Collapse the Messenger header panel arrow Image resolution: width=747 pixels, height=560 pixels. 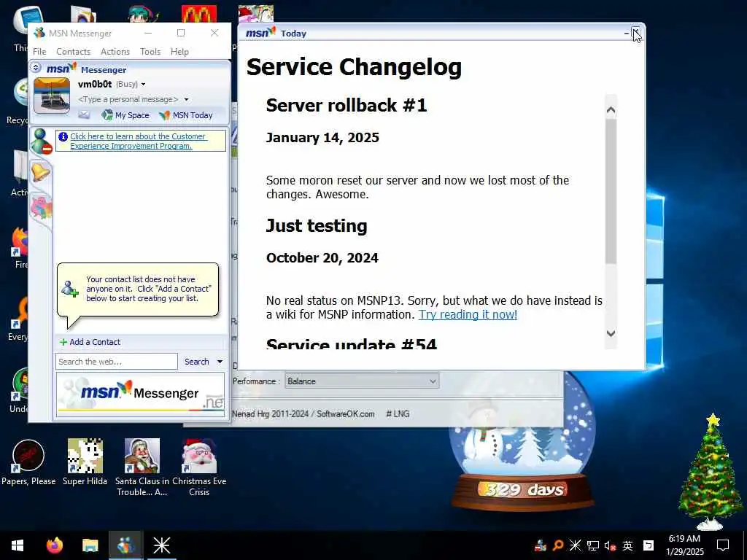coord(36,68)
